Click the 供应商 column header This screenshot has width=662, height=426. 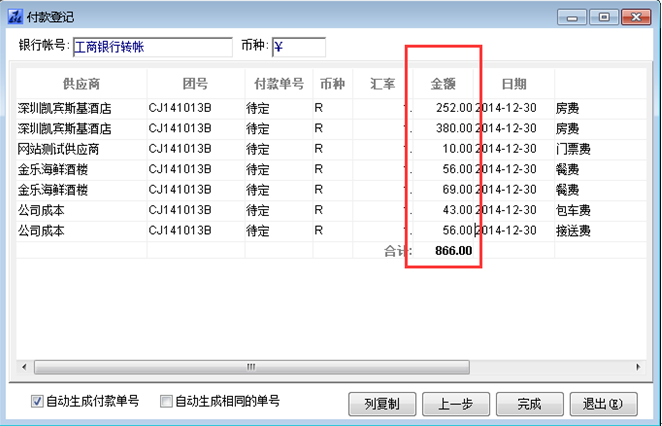coord(81,84)
